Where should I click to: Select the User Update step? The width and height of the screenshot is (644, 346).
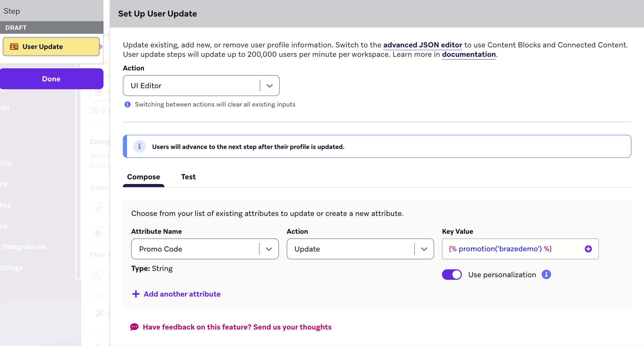click(x=51, y=47)
